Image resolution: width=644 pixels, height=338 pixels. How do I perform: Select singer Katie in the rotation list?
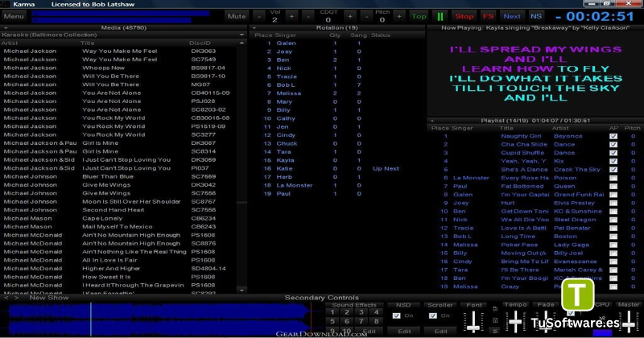[x=284, y=169]
